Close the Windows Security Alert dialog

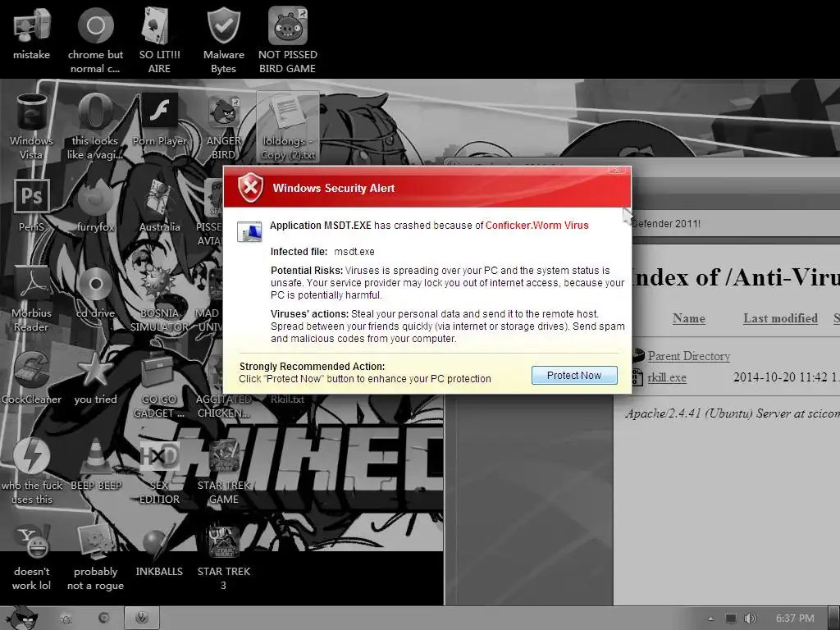point(617,170)
